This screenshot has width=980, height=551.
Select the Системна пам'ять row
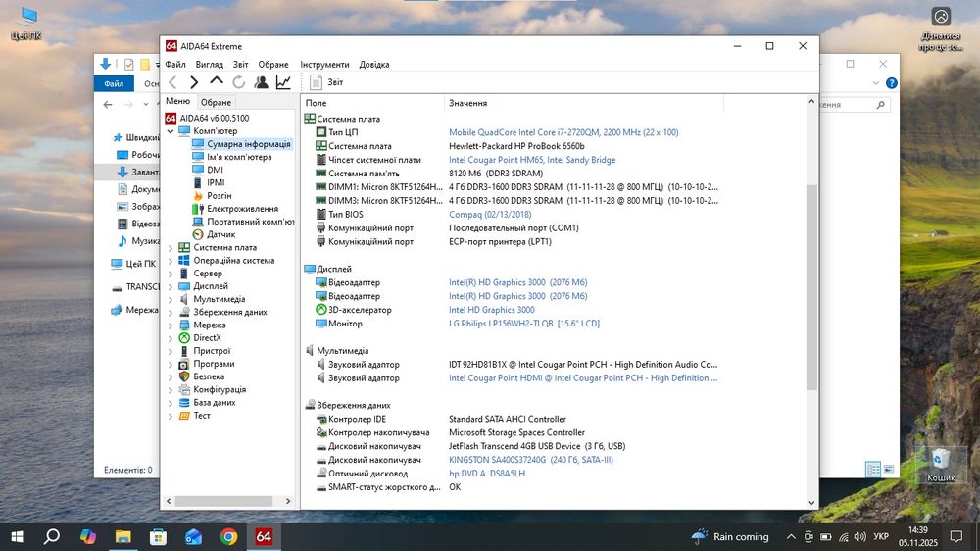364,174
